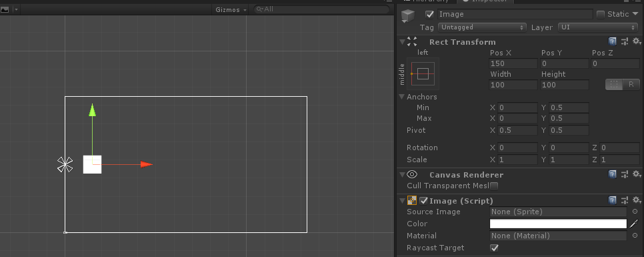
Task: Click the Pivot X field
Action: point(517,130)
